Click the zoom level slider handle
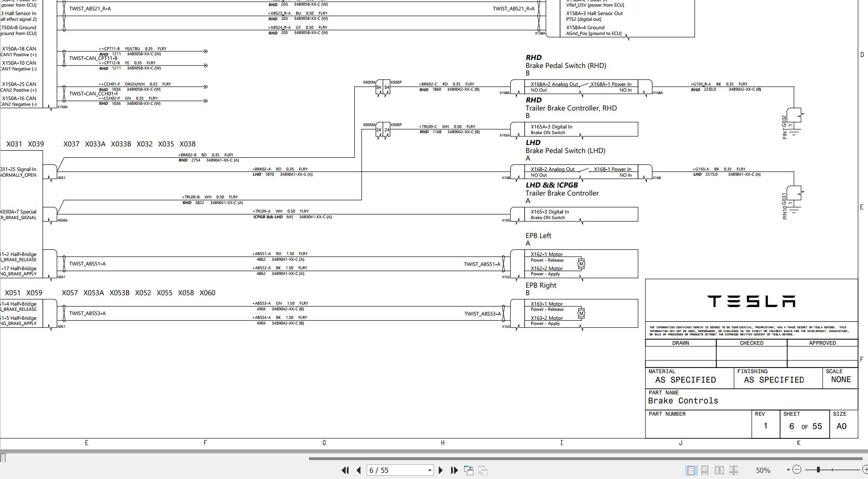This screenshot has width=868, height=479. [817, 469]
